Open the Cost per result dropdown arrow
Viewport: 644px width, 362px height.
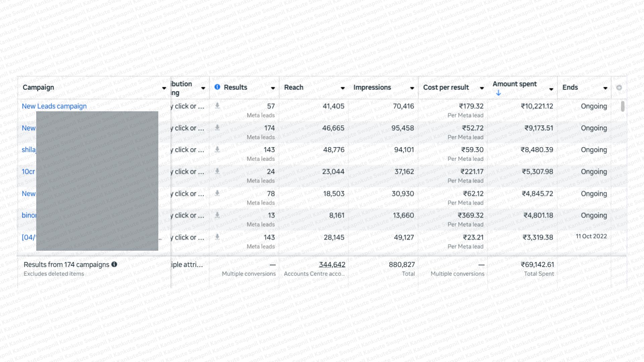point(482,88)
